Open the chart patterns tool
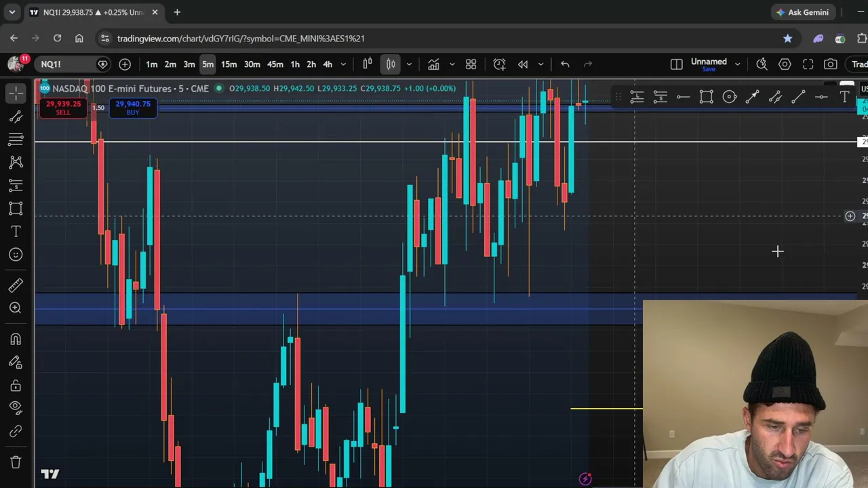 tap(16, 163)
